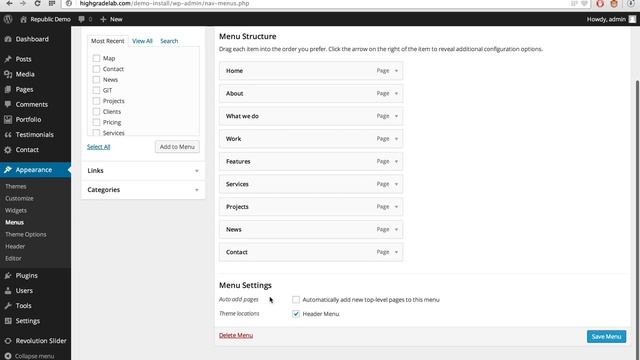This screenshot has width=640, height=360.
Task: Open the Header submenu item
Action: [x=15, y=247]
